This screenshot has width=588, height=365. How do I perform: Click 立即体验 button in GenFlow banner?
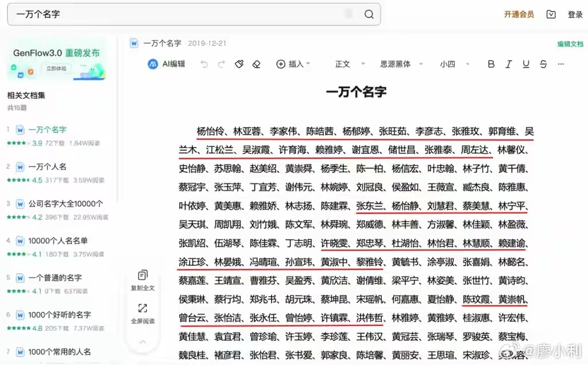pyautogui.click(x=56, y=68)
